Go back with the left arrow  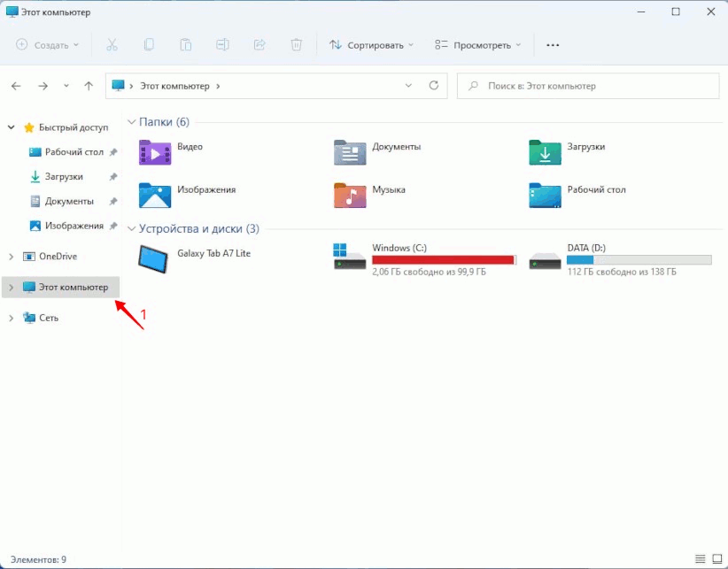point(16,86)
